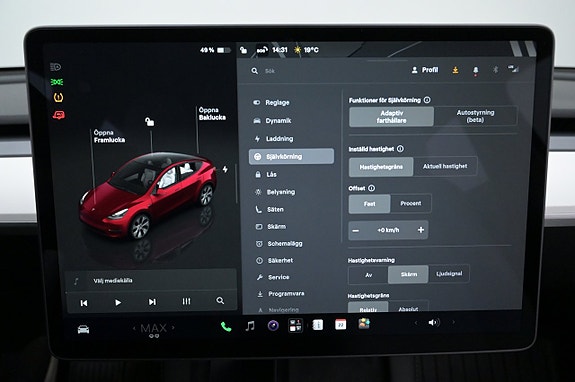Tap the software download icon
The width and height of the screenshot is (575, 382).
455,70
